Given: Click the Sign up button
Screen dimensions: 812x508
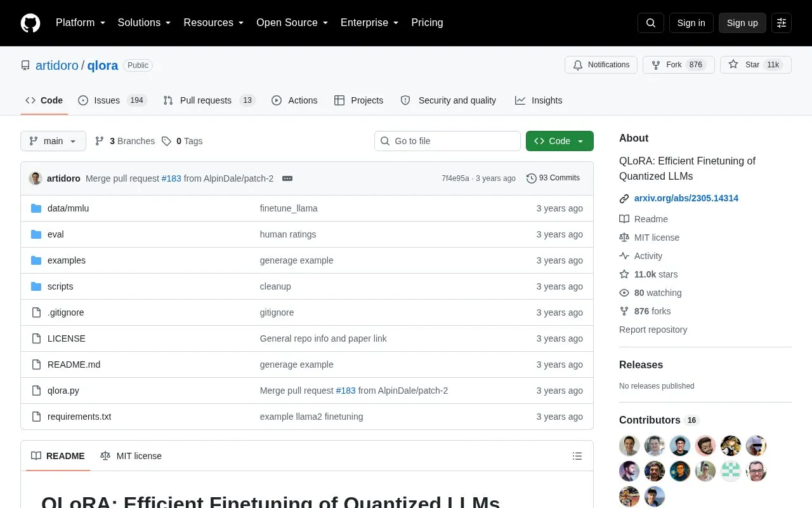Looking at the screenshot, I should pos(742,23).
